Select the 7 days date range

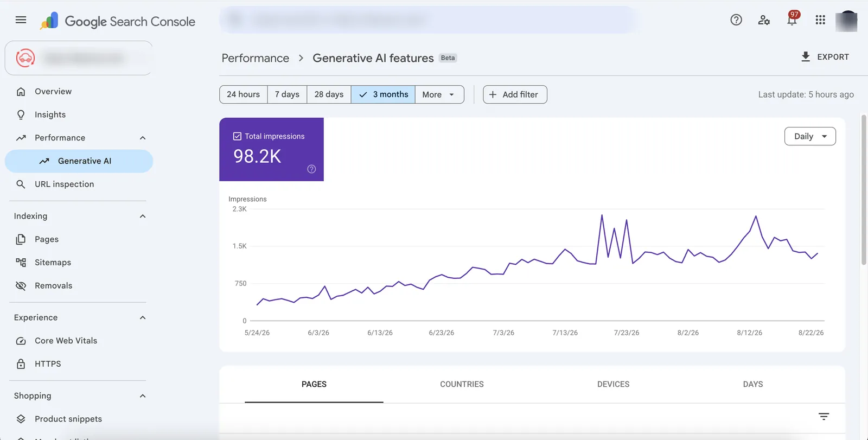[287, 94]
